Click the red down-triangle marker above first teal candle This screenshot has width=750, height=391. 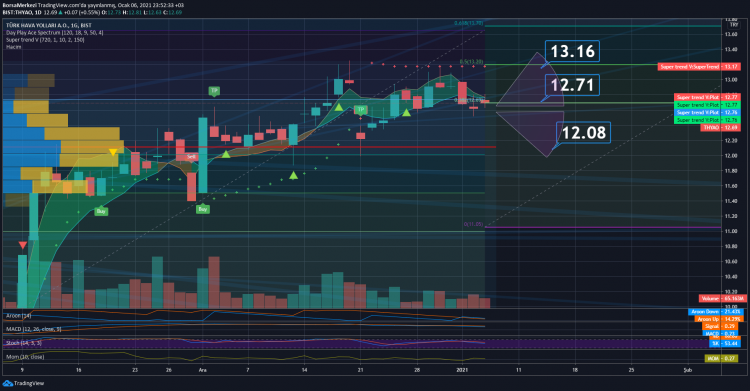click(22, 245)
